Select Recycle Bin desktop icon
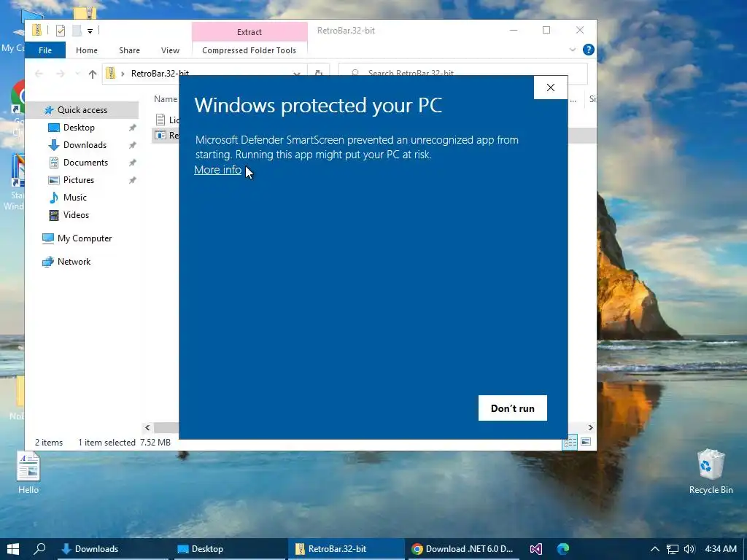The image size is (747, 560). (x=711, y=472)
